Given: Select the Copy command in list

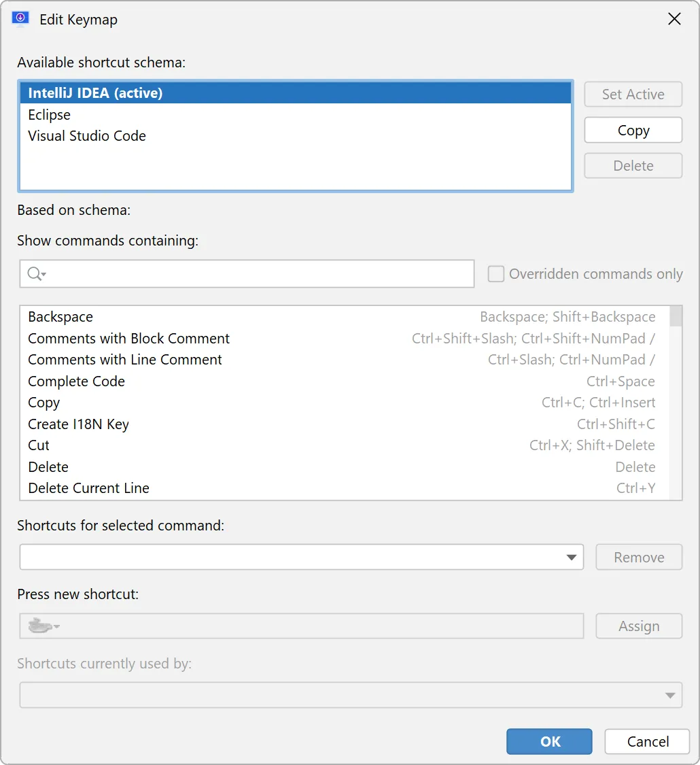Looking at the screenshot, I should (x=345, y=403).
